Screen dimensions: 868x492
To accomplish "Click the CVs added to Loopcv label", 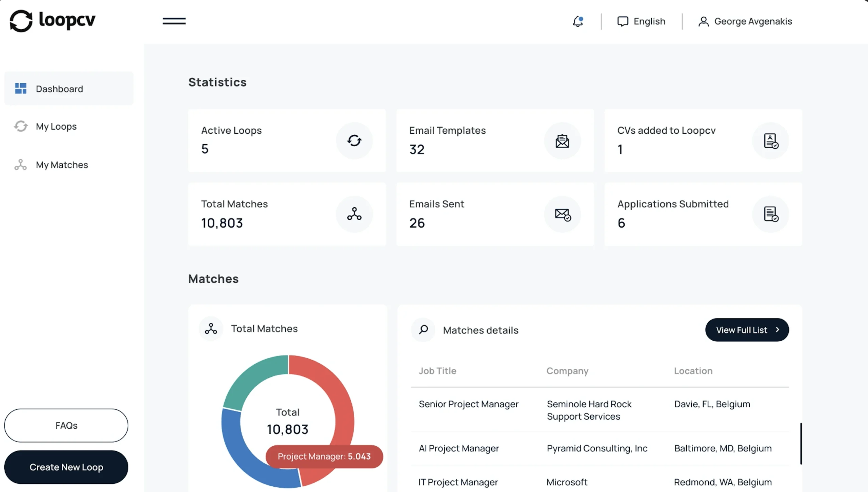I will click(x=666, y=131).
